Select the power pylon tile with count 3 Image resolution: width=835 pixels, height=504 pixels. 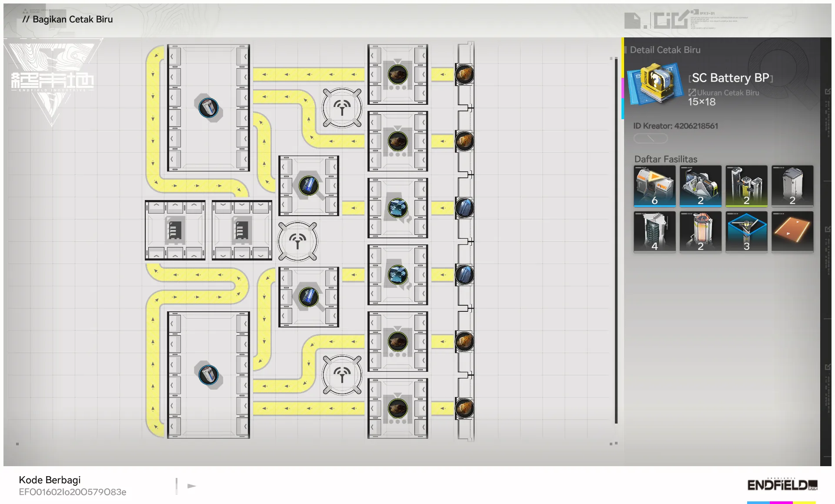pos(746,231)
